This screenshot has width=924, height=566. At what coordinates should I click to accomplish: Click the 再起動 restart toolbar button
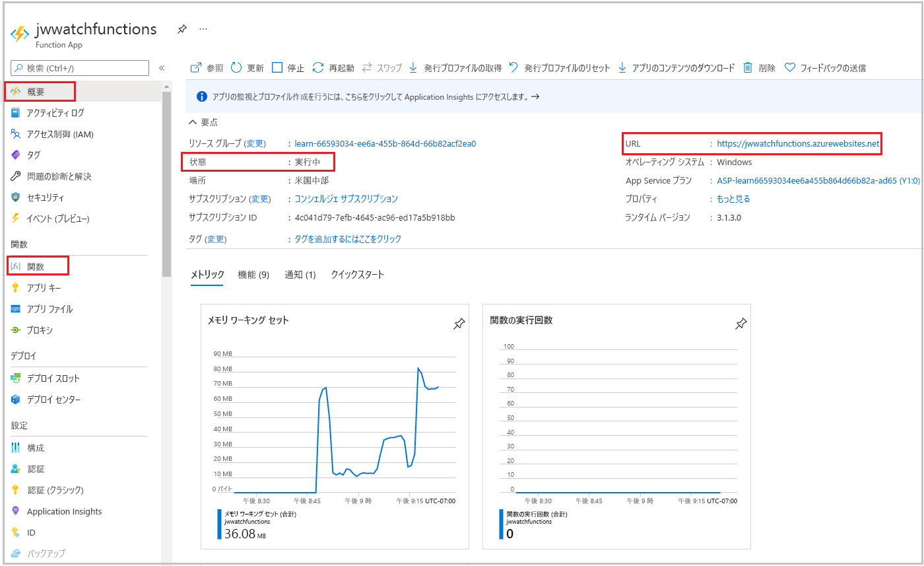pos(333,68)
